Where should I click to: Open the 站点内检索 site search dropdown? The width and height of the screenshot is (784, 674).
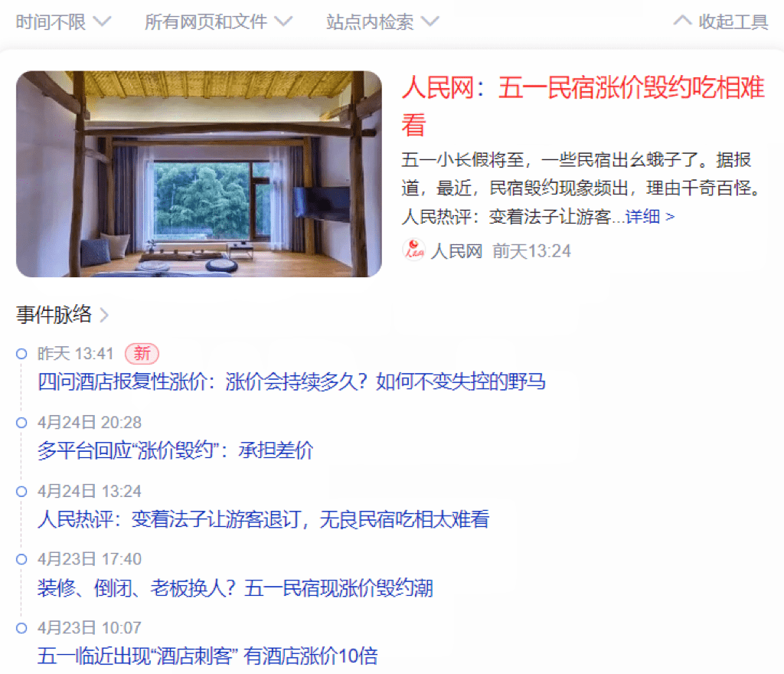coord(383,22)
